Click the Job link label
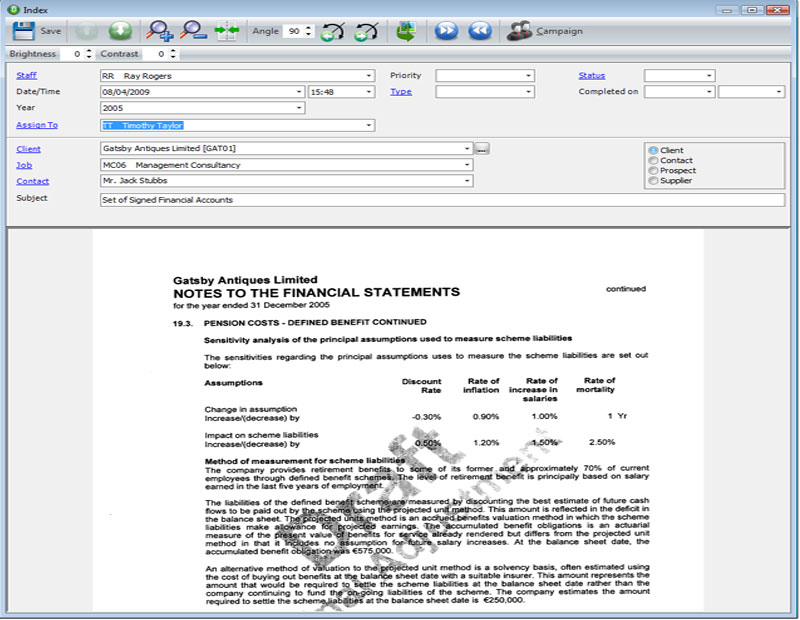The height and width of the screenshot is (620, 800). click(24, 165)
